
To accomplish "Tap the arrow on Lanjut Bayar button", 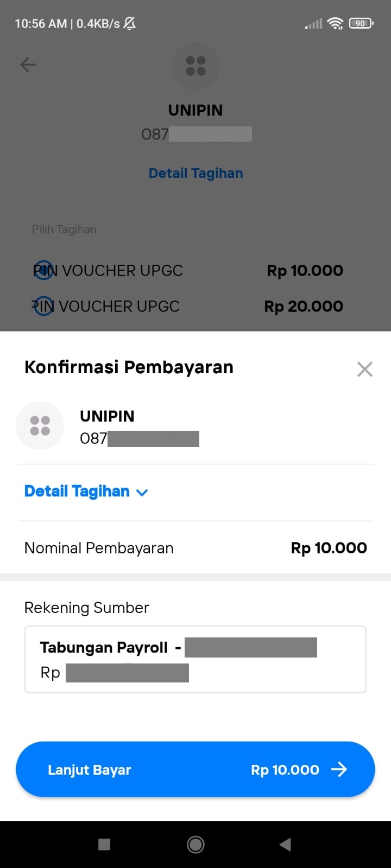I will coord(339,769).
